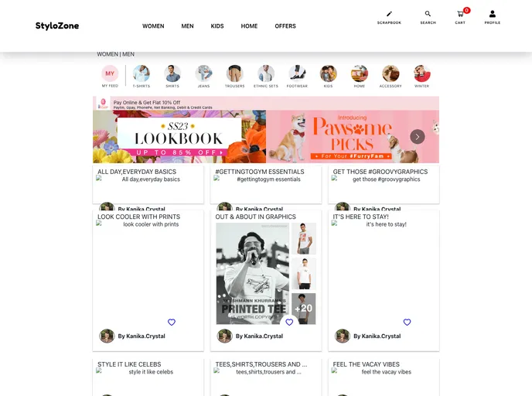The image size is (532, 396).
Task: Select the Footwear category circle
Action: pos(297,73)
